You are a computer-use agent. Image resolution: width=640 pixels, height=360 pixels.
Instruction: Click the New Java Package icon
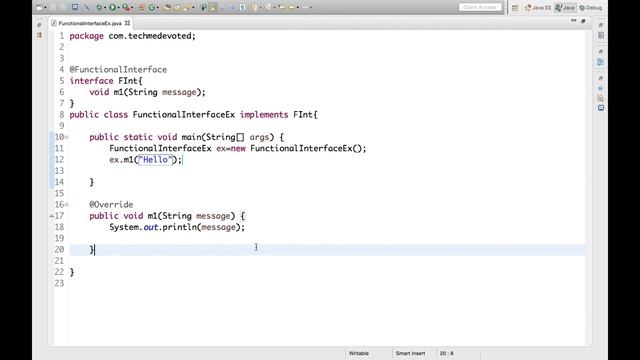141,7
